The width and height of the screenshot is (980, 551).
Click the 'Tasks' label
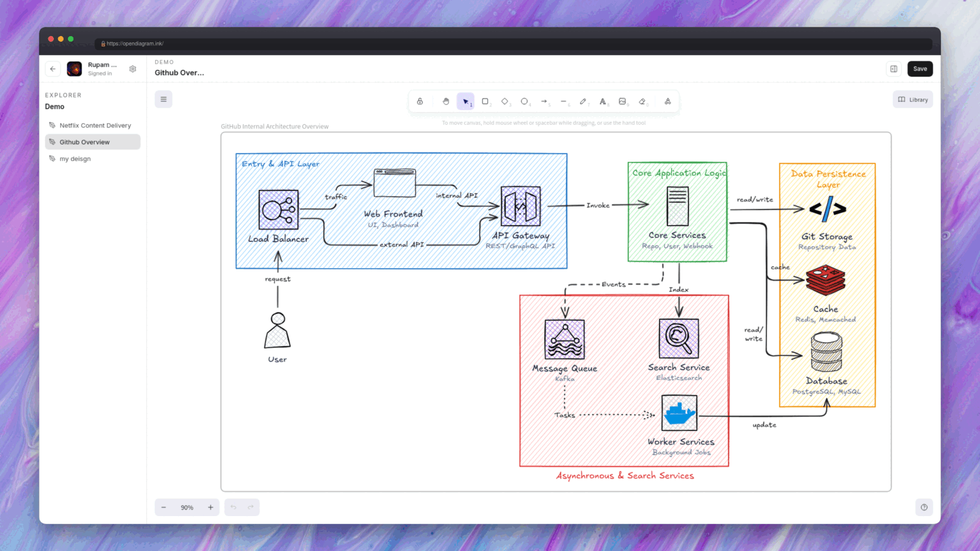tap(565, 415)
